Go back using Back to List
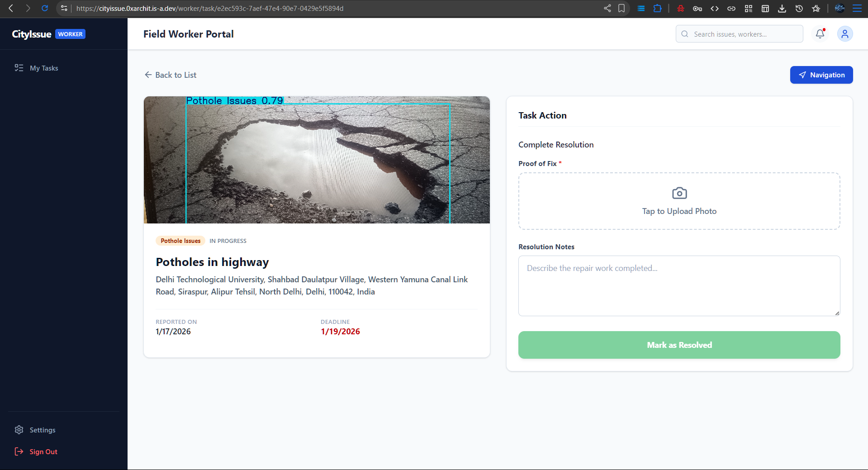This screenshot has height=470, width=868. (x=171, y=75)
